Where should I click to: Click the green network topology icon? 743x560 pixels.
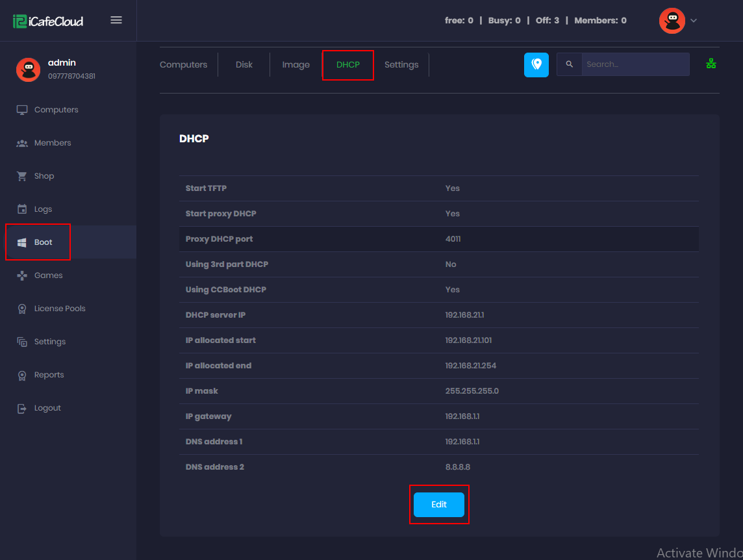pos(711,64)
